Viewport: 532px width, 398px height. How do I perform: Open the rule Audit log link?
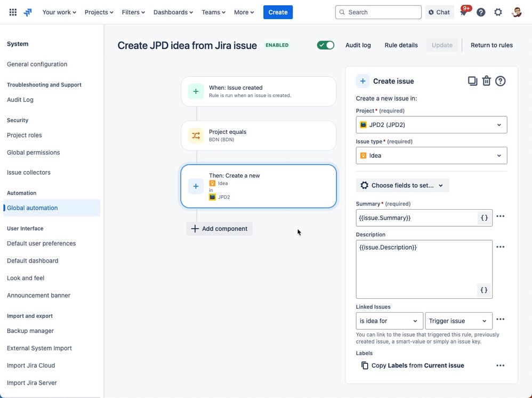358,45
